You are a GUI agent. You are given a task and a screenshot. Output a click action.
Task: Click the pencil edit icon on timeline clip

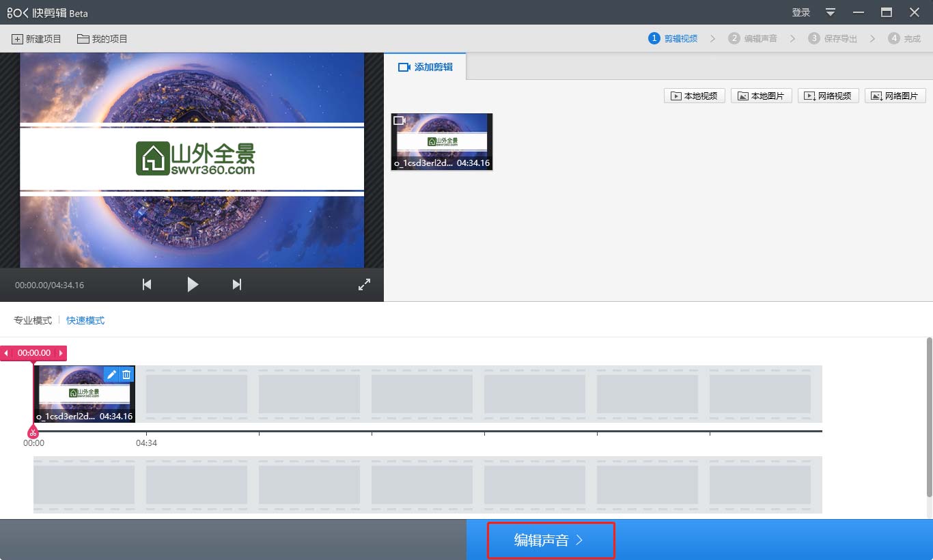(112, 374)
